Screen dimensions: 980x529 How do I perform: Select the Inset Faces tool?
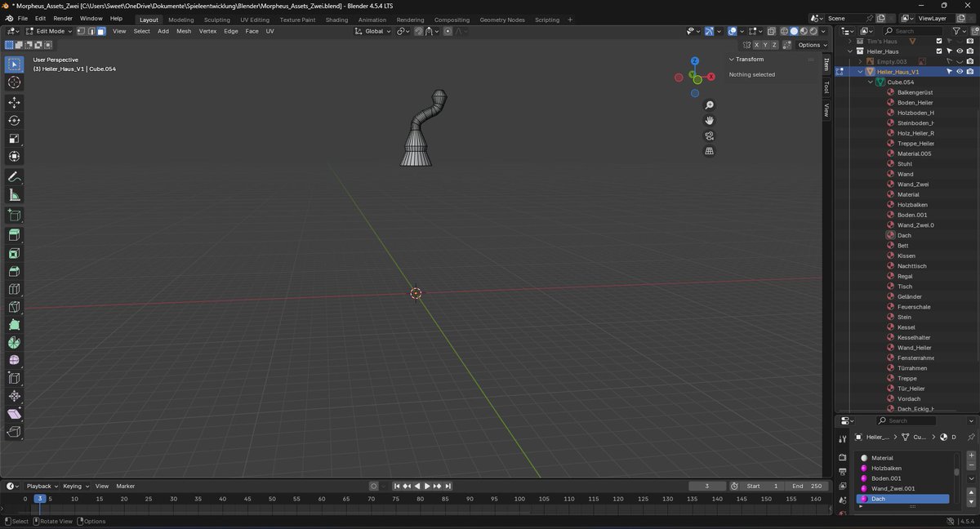point(14,253)
